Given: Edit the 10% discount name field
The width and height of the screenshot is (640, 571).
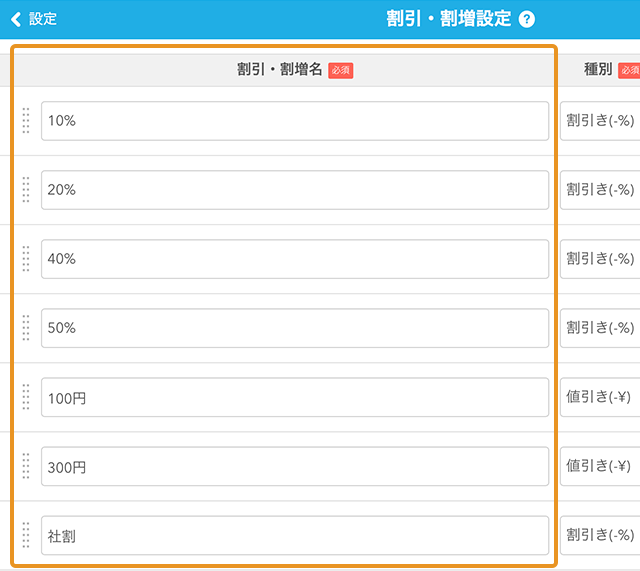Looking at the screenshot, I should pyautogui.click(x=295, y=121).
